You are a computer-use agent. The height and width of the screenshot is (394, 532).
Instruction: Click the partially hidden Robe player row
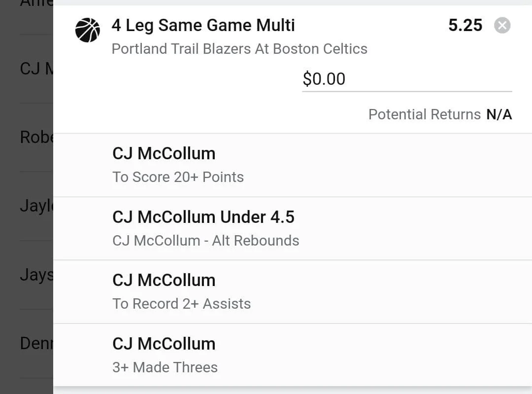[x=35, y=137]
